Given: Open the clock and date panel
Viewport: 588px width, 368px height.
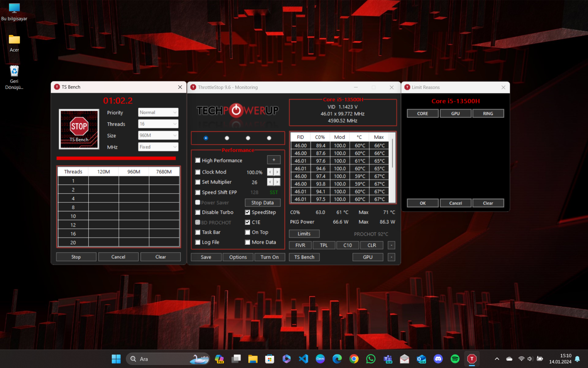Looking at the screenshot, I should (x=560, y=359).
